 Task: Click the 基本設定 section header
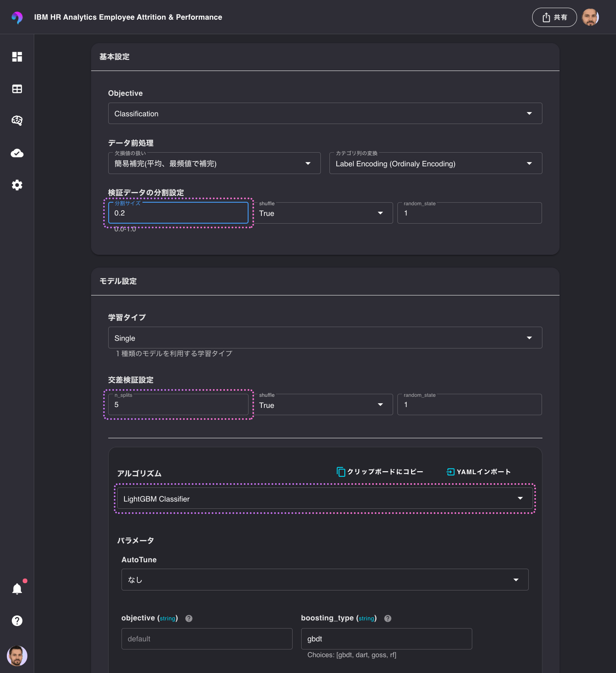click(115, 57)
